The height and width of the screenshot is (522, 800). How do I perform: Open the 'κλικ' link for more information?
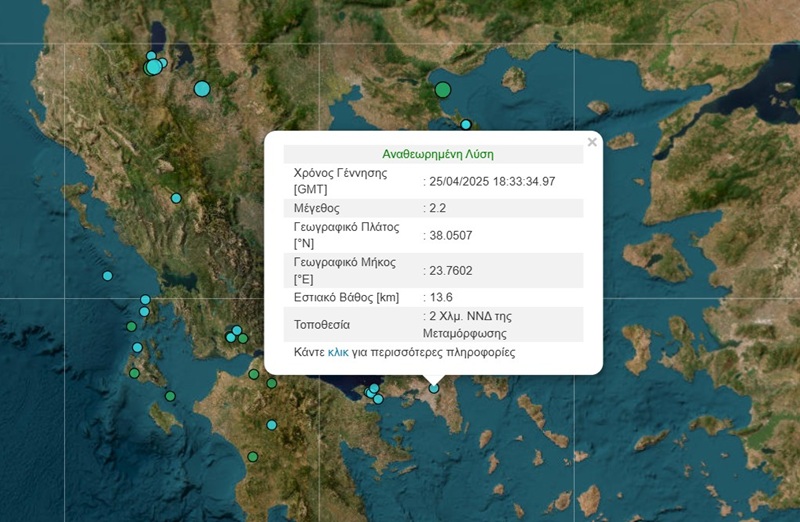338,353
